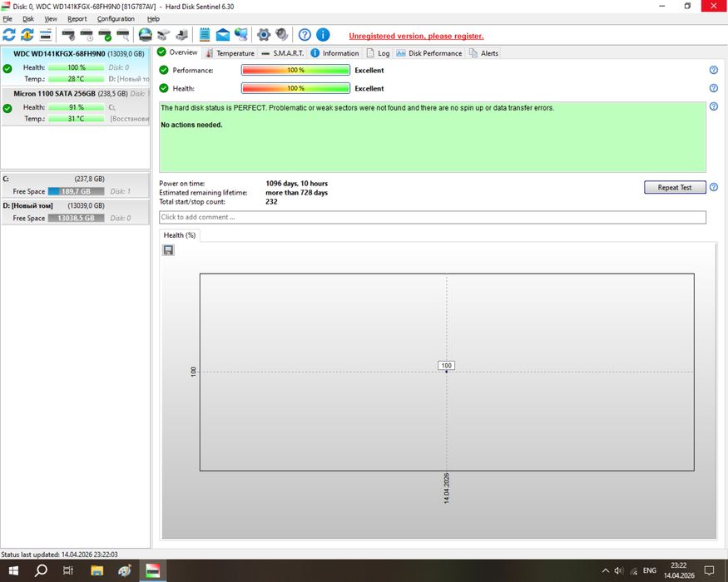Viewport: 728px width, 582px height.
Task: Click the WDC disk Health 100 % bar
Action: point(77,67)
